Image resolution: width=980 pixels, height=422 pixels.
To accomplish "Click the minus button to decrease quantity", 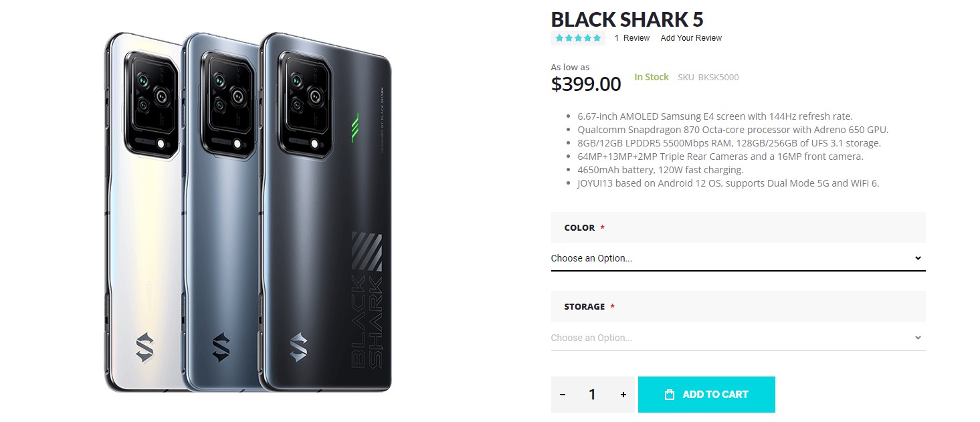I will click(x=564, y=395).
